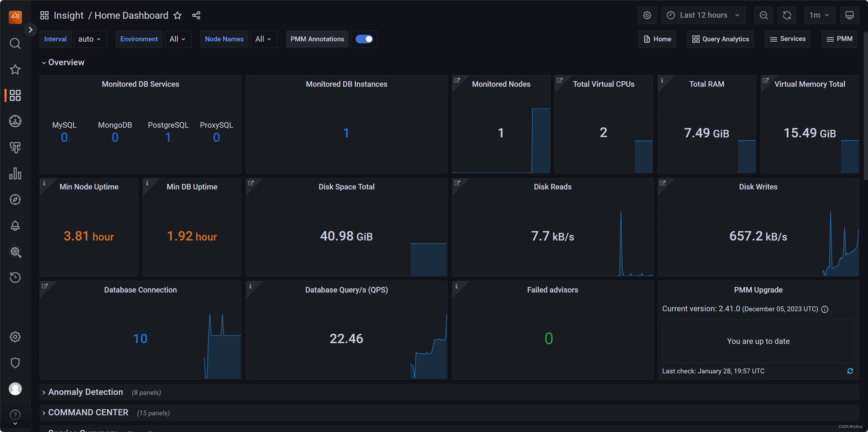
Task: Open the Interval auto dropdown
Action: 90,39
